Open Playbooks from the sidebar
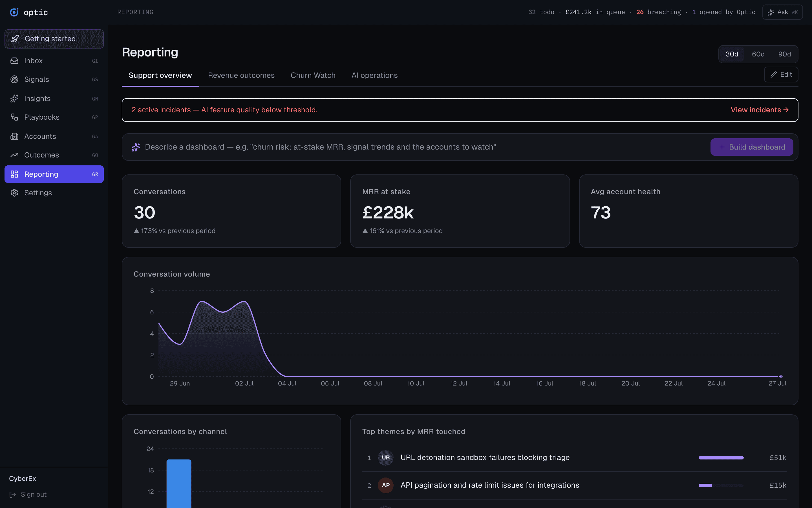This screenshot has width=812, height=508. [x=54, y=117]
